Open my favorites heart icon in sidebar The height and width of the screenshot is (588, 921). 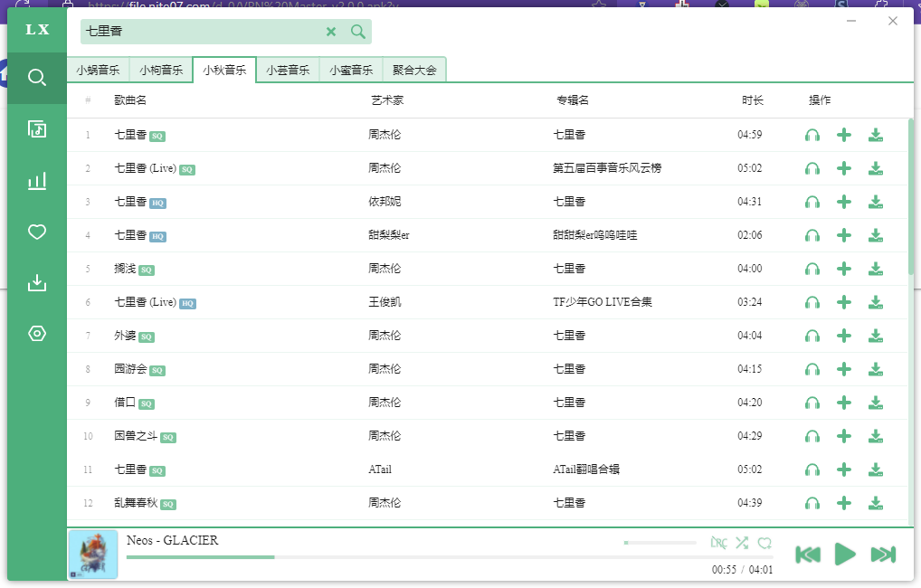tap(36, 232)
